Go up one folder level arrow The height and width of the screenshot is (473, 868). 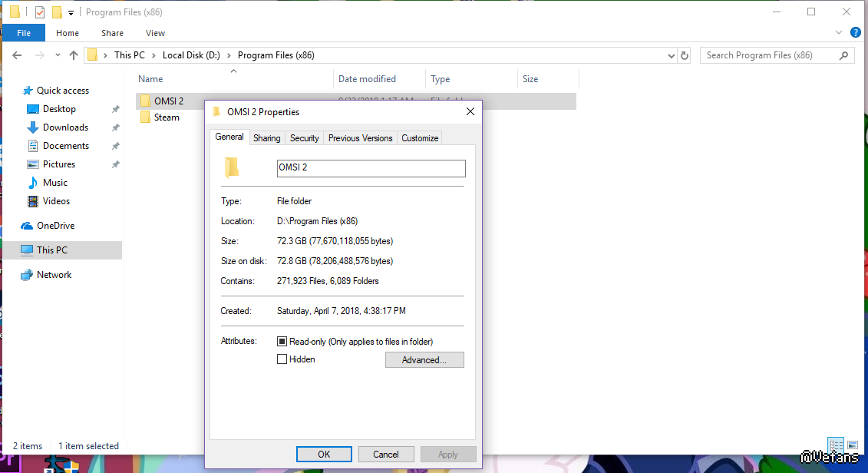click(74, 55)
